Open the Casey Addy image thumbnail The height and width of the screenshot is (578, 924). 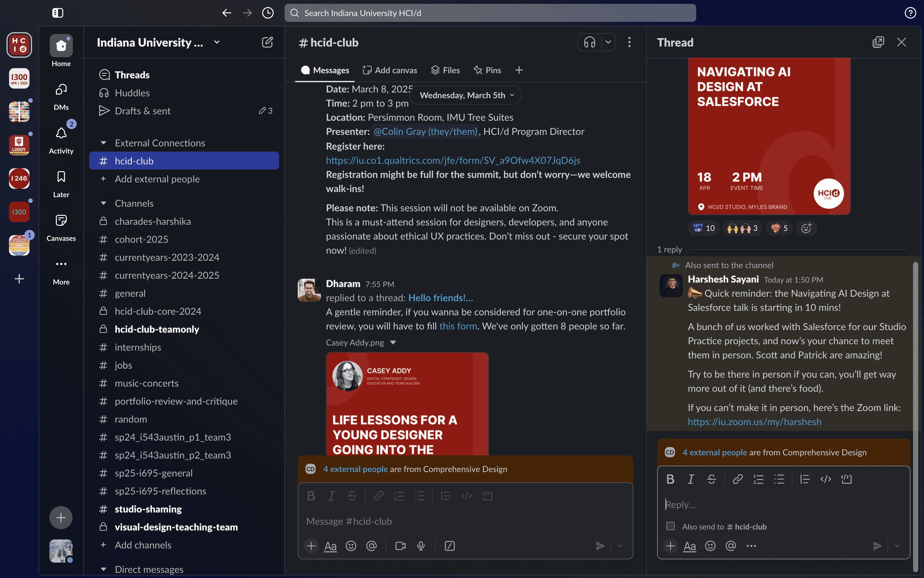(407, 404)
